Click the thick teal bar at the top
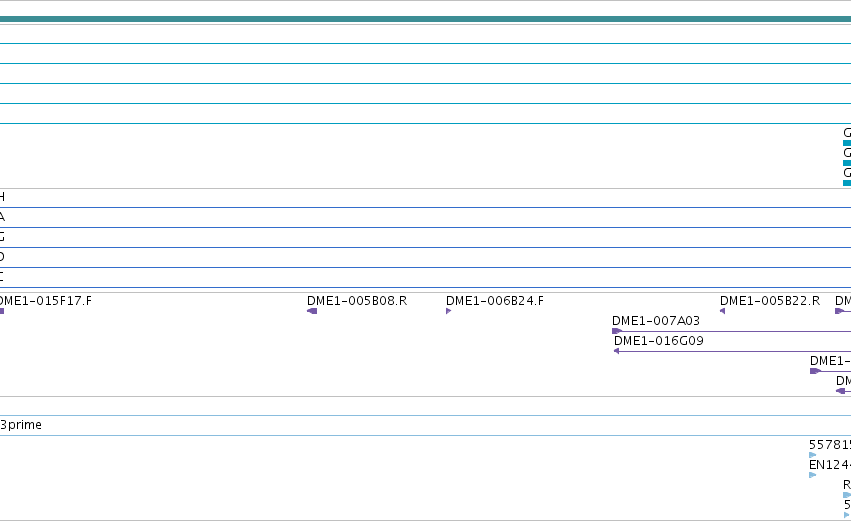 pyautogui.click(x=426, y=19)
